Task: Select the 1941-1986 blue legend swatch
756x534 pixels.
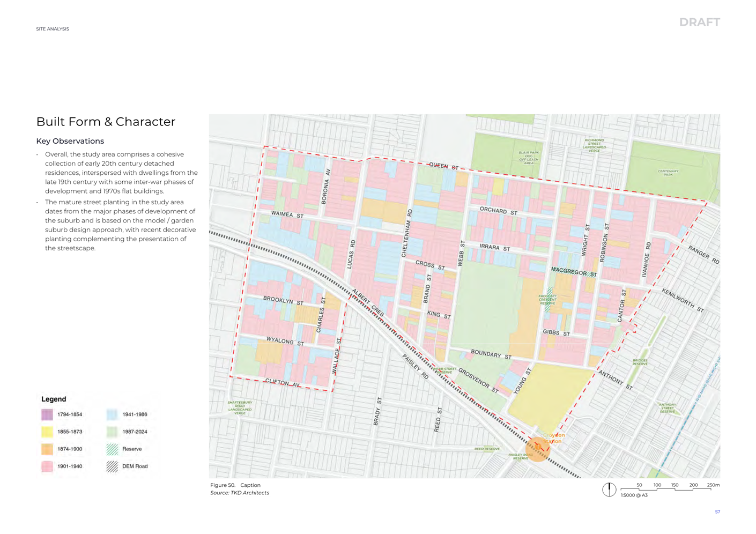Action: point(112,414)
